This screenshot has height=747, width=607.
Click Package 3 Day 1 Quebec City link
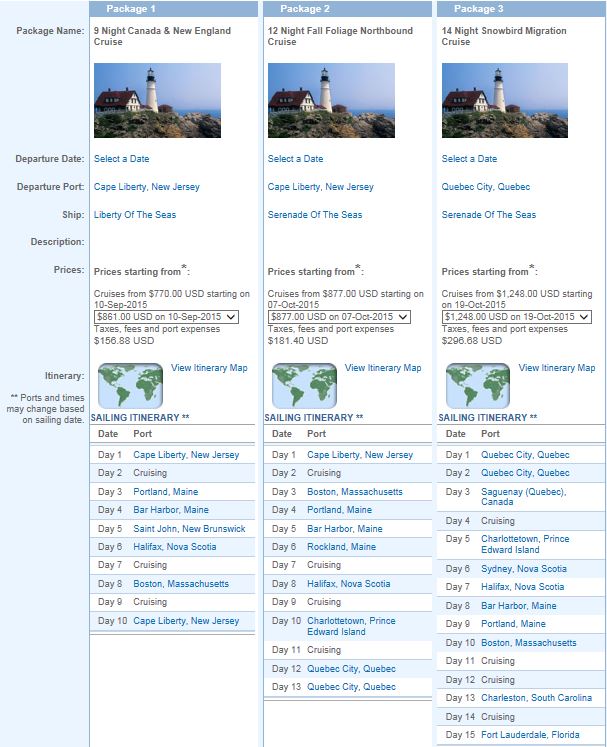[525, 455]
